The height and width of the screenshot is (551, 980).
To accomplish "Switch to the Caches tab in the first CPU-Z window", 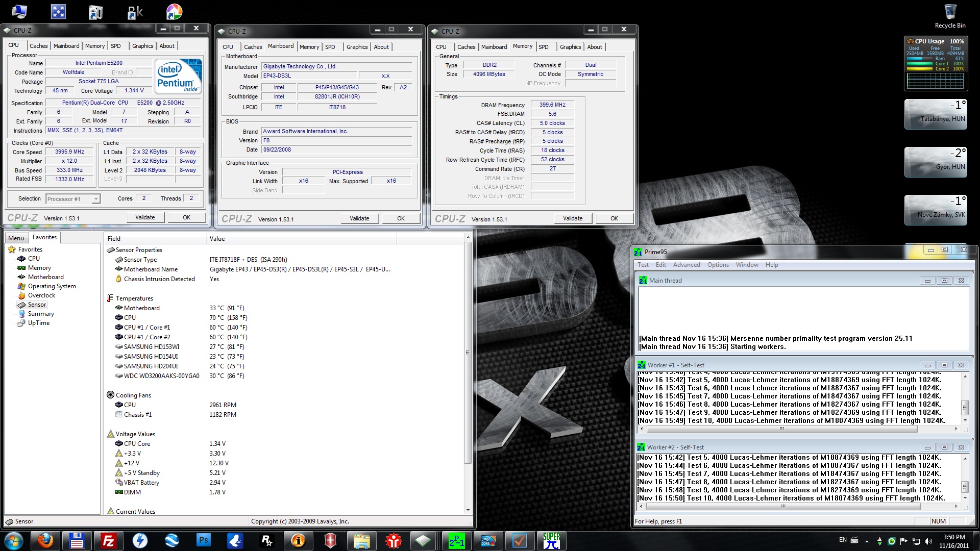I will click(x=38, y=46).
